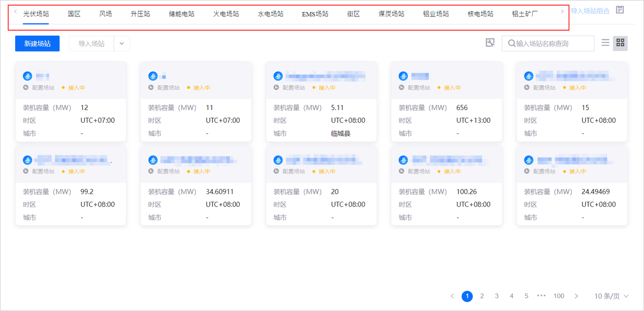Click station icon on 656 MW card
The width and height of the screenshot is (644, 311).
(x=403, y=76)
